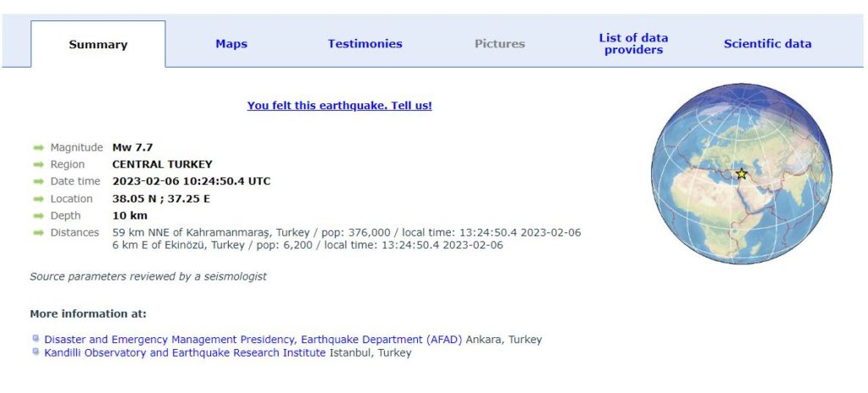This screenshot has height=393, width=868.
Task: Click 'You felt this earthquake. Tell us!' link
Action: [x=339, y=105]
